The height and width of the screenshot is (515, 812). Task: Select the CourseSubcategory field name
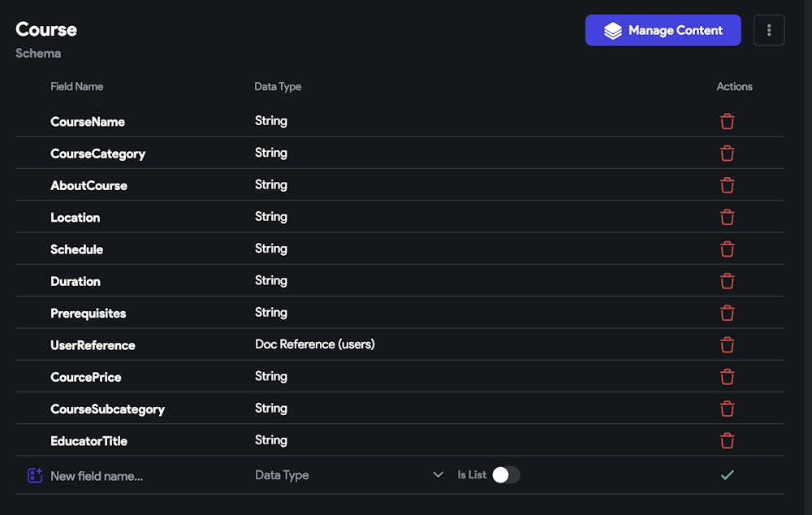click(107, 409)
